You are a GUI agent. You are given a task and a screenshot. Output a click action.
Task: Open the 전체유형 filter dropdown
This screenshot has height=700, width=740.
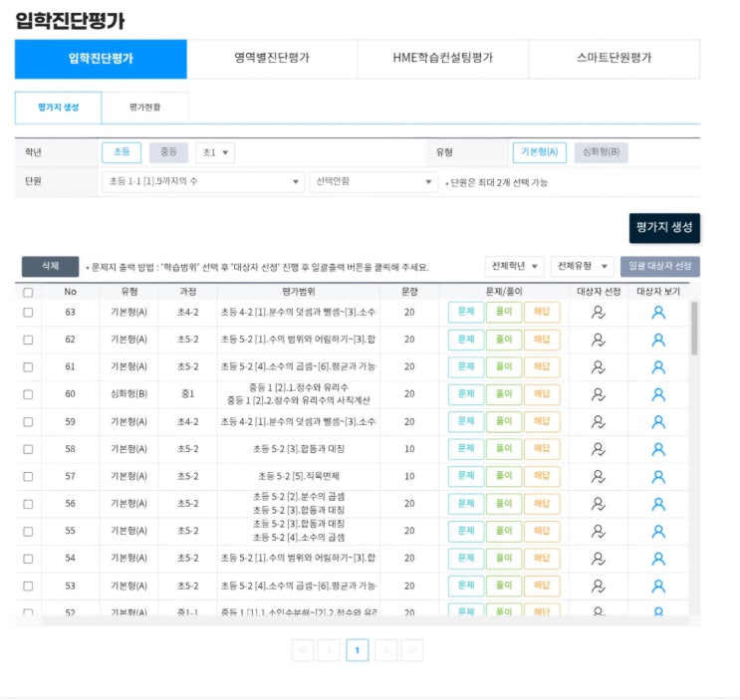(x=582, y=266)
